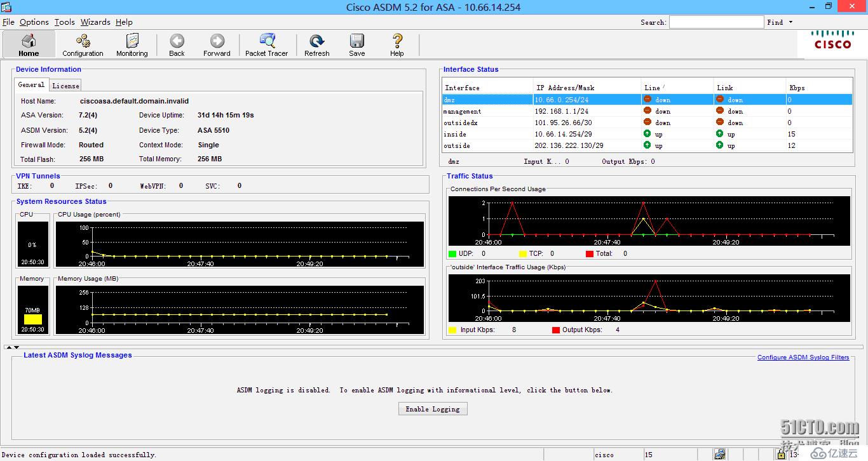868x461 pixels.
Task: Click the dmz line down status icon
Action: pyautogui.click(x=647, y=99)
